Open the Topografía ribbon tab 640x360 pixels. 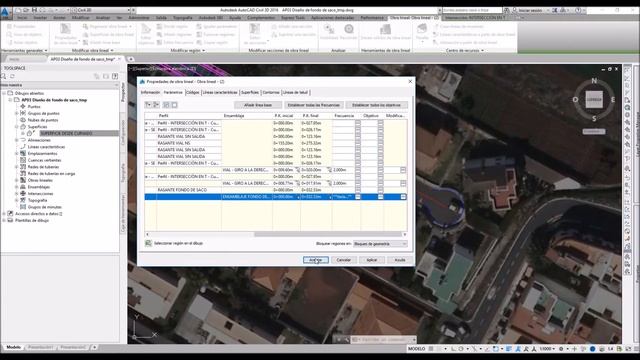(x=182, y=18)
